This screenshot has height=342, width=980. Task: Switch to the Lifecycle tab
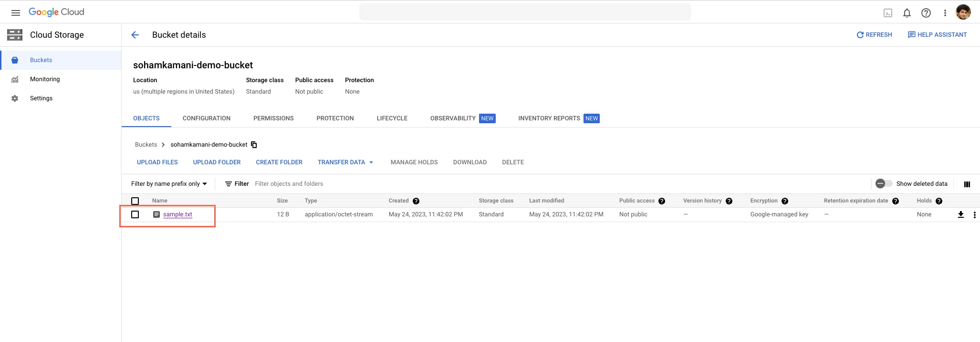(x=392, y=118)
